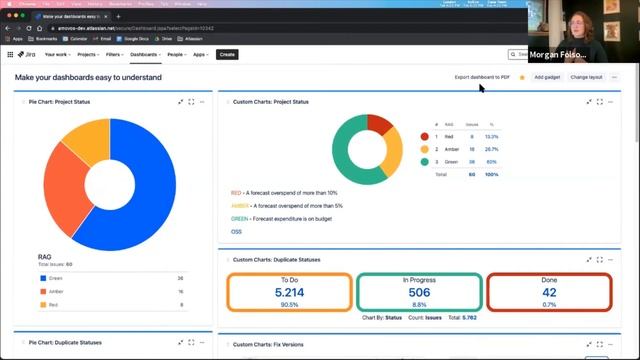Click the green circle in Custom Charts legend

click(424, 162)
